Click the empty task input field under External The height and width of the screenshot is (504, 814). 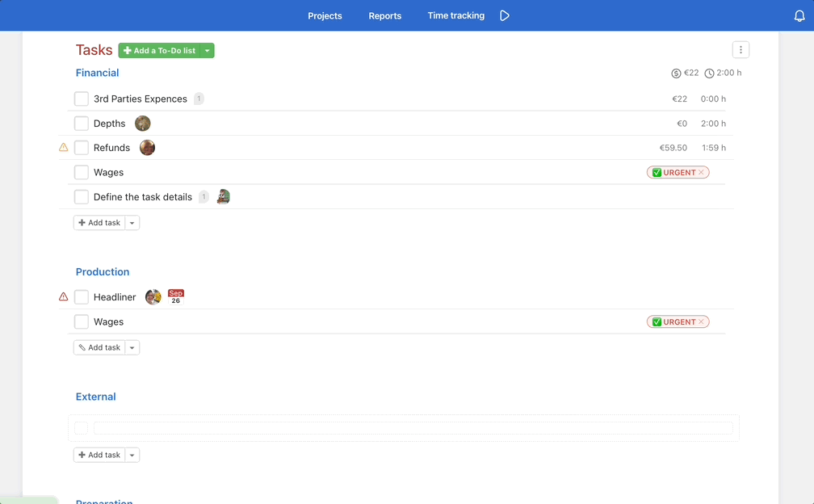413,428
